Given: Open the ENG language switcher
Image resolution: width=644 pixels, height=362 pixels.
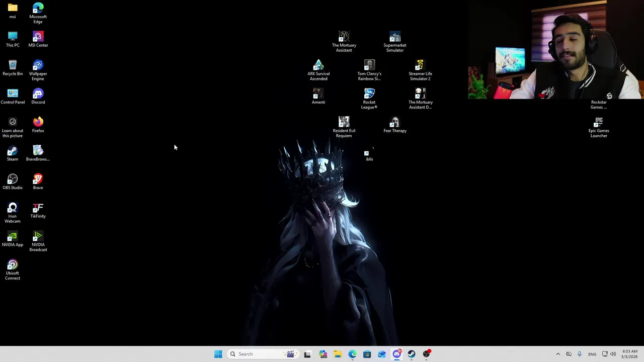Looking at the screenshot, I should tap(592, 354).
